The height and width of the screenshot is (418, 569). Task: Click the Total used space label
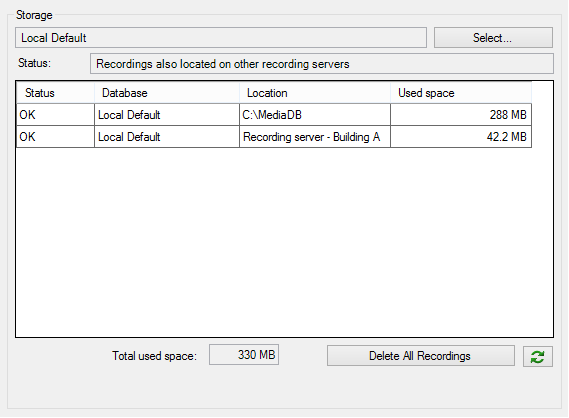(154, 356)
